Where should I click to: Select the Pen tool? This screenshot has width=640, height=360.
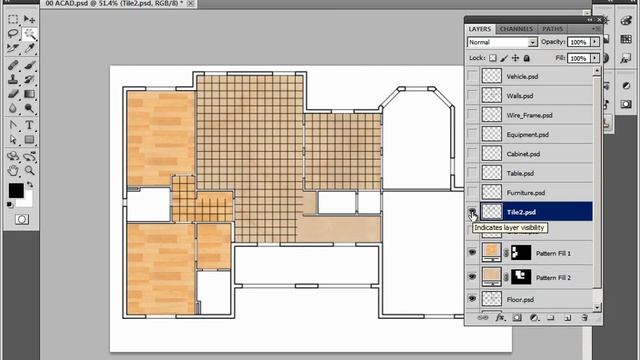[x=13, y=125]
